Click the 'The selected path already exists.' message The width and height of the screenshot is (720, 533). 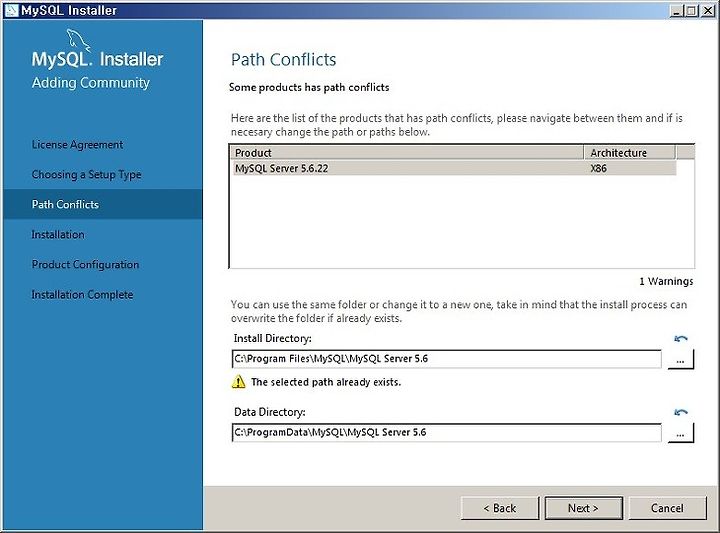tap(326, 382)
